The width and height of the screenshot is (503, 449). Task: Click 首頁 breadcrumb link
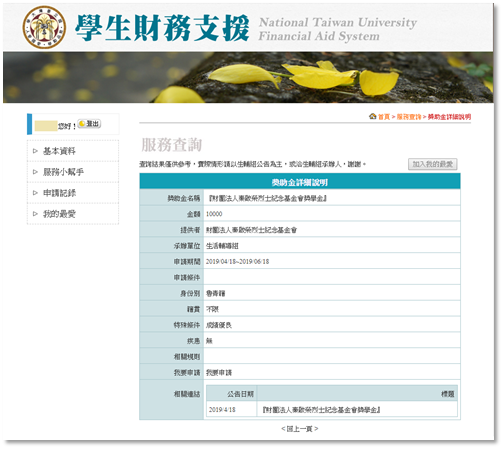pyautogui.click(x=384, y=117)
